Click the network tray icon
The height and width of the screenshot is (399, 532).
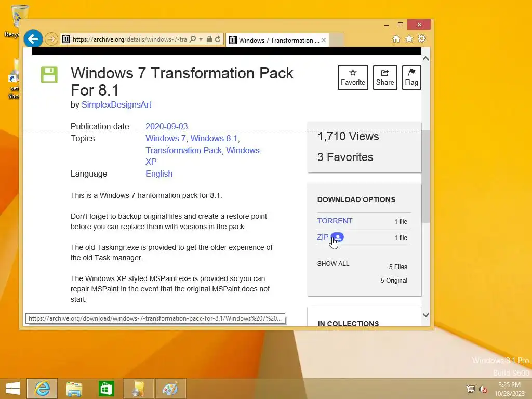coord(470,389)
